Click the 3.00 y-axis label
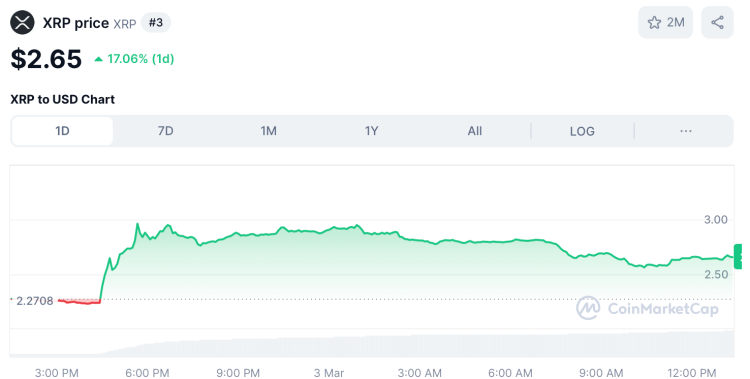This screenshot has width=750, height=379. coord(716,220)
